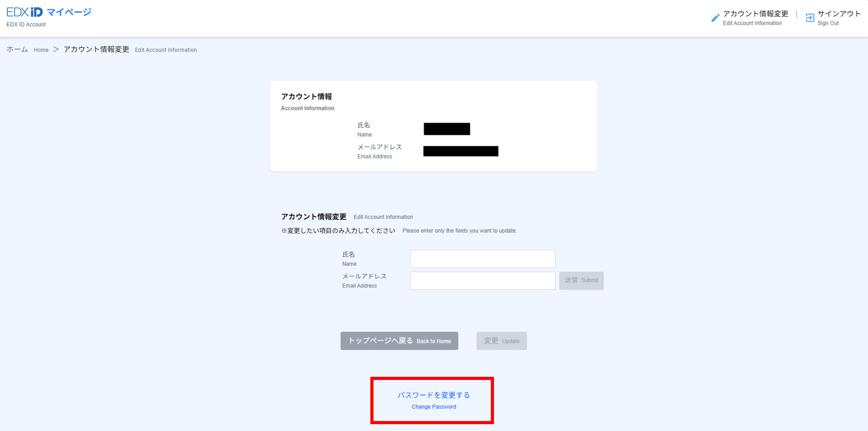Viewport: 868px width, 431px height.
Task: Go to ホーム via the breadcrumb
Action: point(17,49)
